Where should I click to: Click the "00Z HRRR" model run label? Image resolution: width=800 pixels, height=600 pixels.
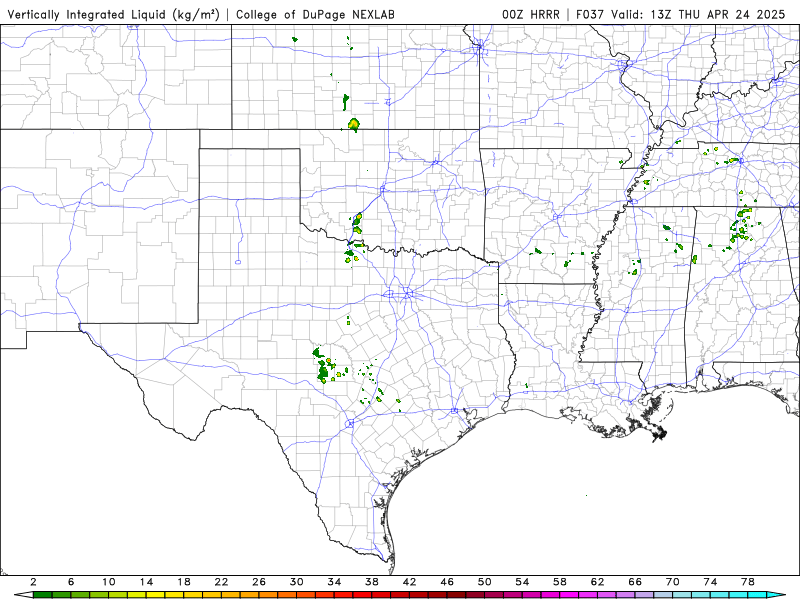[x=531, y=15]
